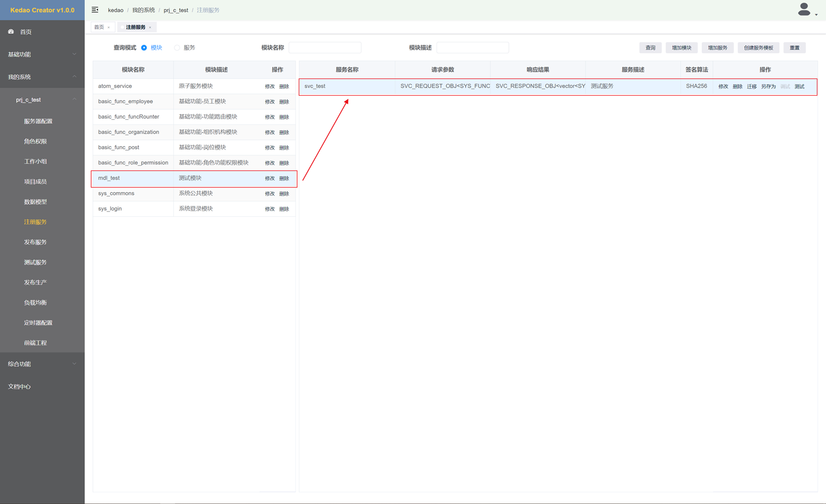Click 删除 for basic_func_funcRounter row
The width and height of the screenshot is (826, 504).
tap(284, 117)
